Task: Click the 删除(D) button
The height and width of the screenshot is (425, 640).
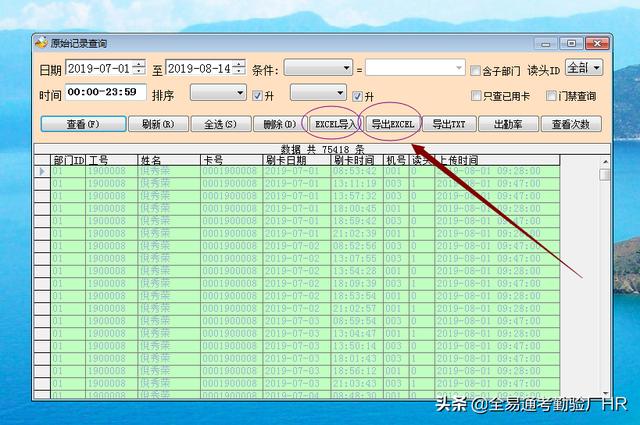Action: pyautogui.click(x=279, y=124)
